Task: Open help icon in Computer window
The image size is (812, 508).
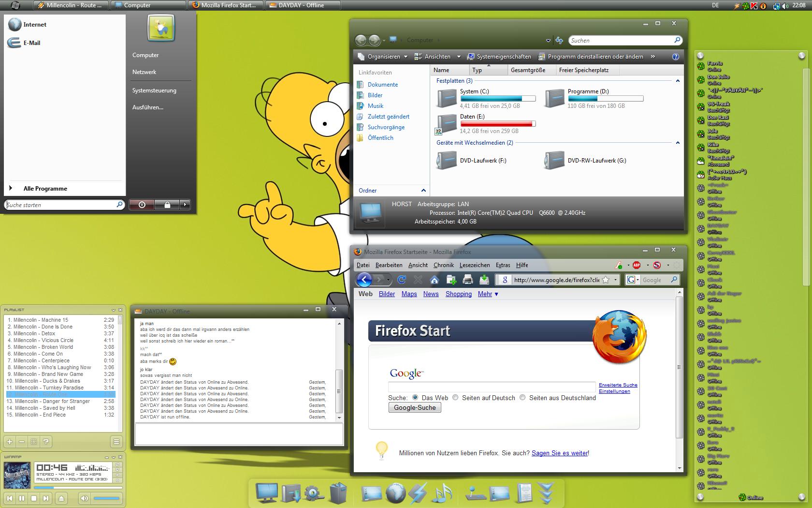Action: coord(676,57)
